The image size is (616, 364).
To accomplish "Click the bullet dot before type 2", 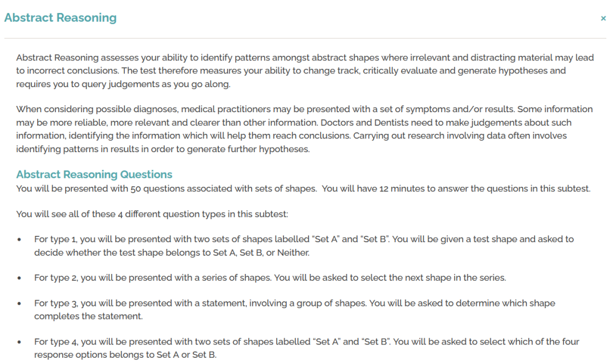I will click(x=19, y=278).
